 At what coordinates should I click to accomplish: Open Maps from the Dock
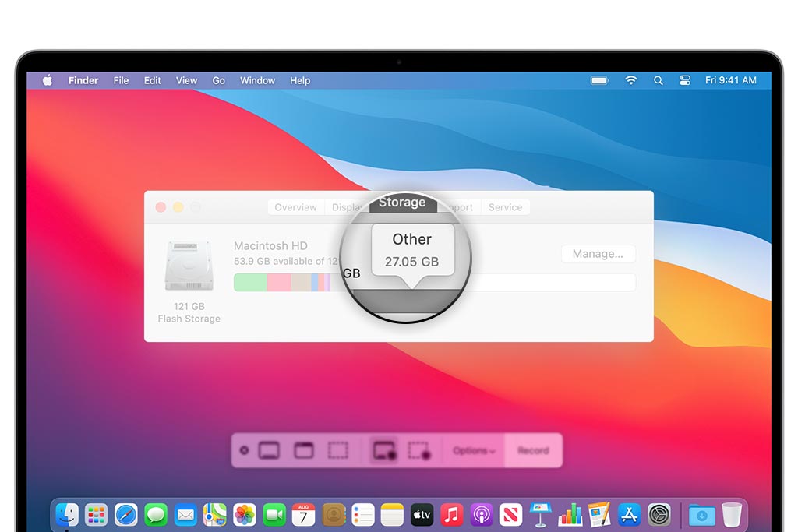coord(215,515)
